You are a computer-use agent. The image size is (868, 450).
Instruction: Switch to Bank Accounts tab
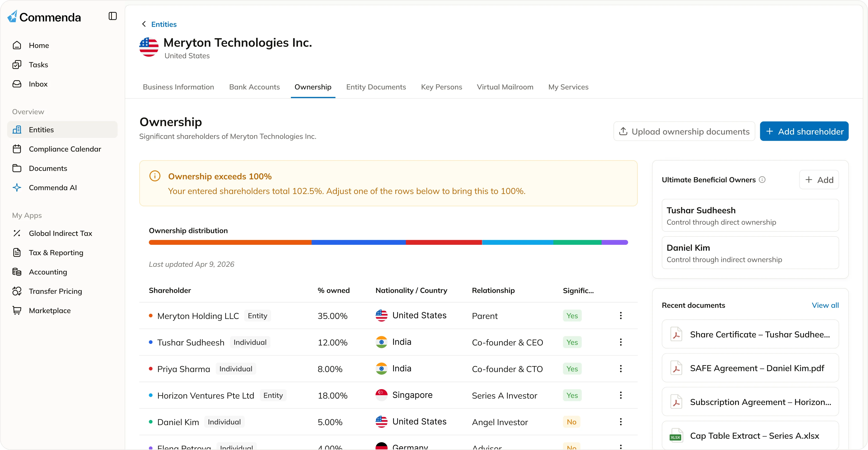(x=254, y=87)
